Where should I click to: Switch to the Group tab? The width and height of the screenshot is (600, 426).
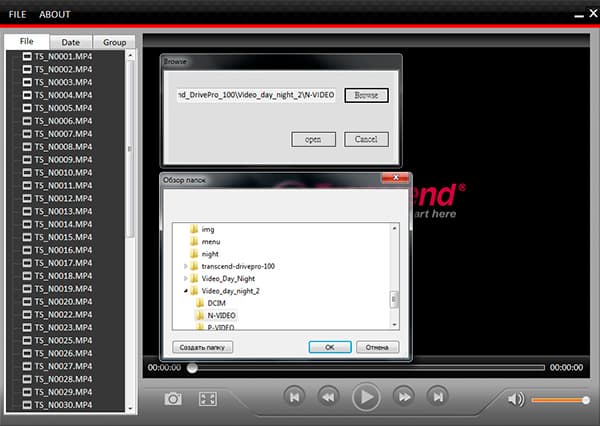pyautogui.click(x=114, y=42)
